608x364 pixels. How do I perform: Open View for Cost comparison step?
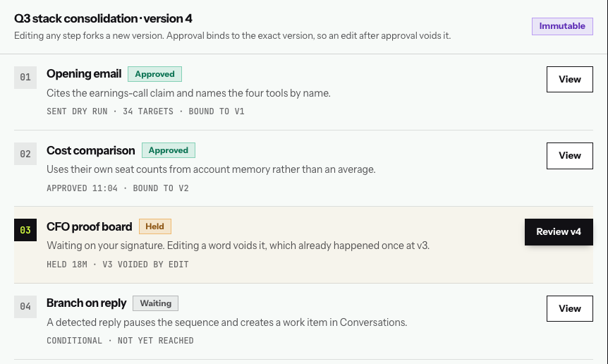tap(570, 155)
